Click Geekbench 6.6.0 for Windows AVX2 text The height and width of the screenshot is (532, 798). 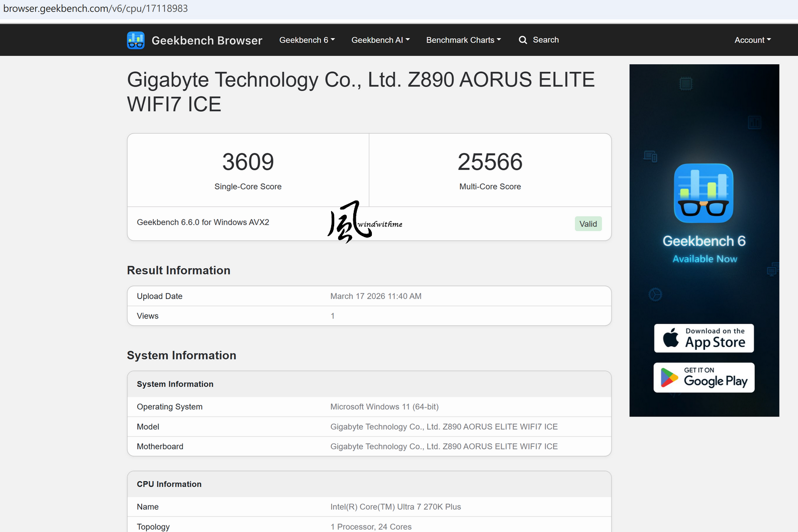[x=203, y=222]
